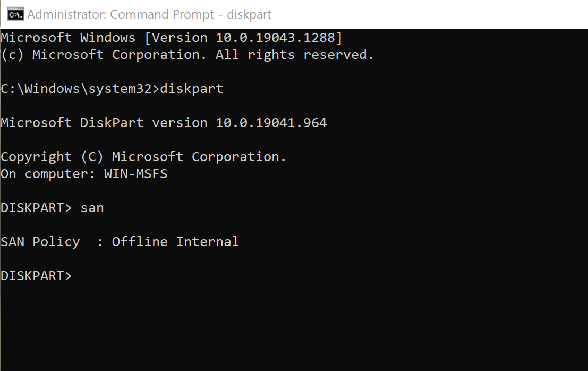Click the "All rights reserved" text

pos(295,55)
